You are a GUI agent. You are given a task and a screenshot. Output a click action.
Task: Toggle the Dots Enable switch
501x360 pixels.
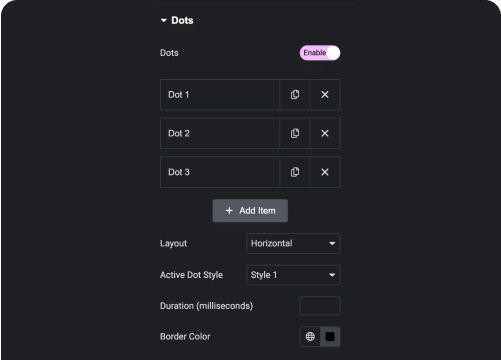point(320,53)
